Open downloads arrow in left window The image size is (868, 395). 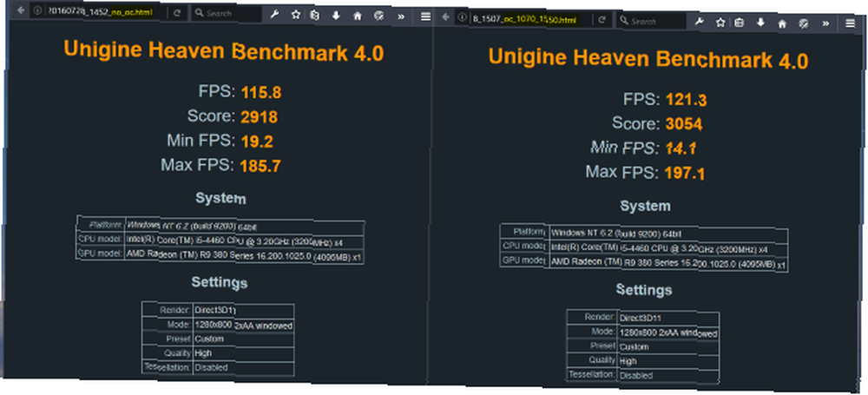pyautogui.click(x=336, y=16)
